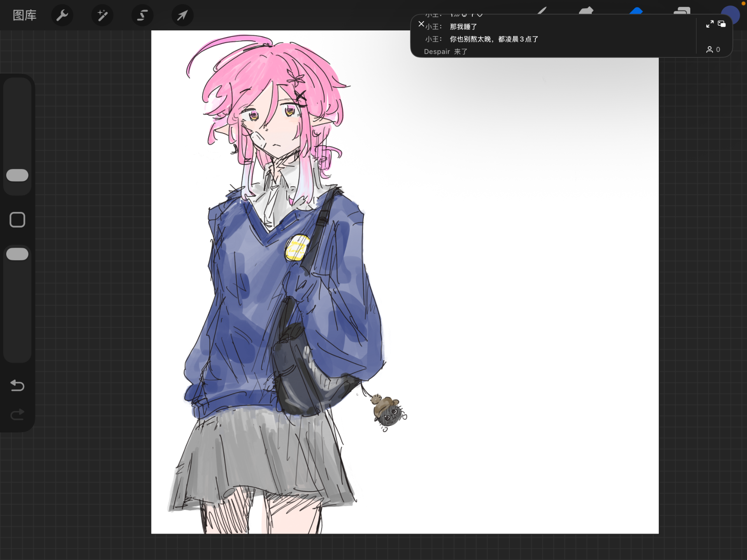
Task: Select the Selection S-shaped tool
Action: click(142, 16)
